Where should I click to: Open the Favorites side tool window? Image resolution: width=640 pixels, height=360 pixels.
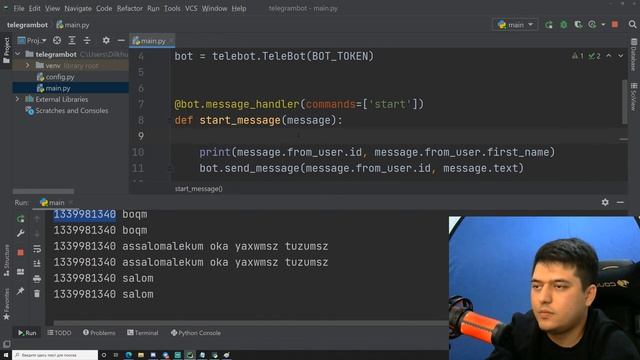coord(6,304)
